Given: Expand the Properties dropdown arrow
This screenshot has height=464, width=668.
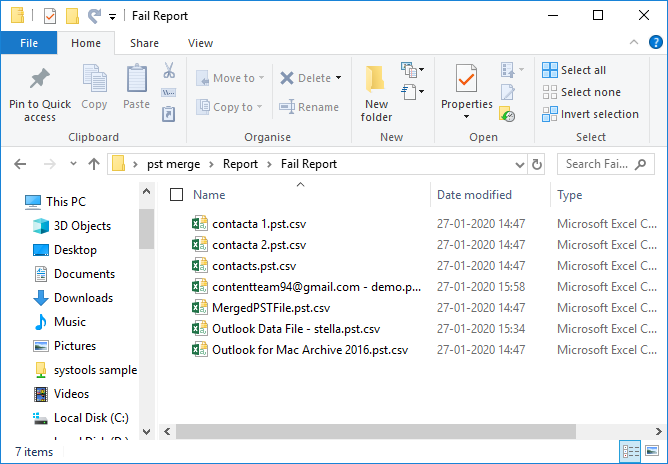Looking at the screenshot, I should 466,117.
